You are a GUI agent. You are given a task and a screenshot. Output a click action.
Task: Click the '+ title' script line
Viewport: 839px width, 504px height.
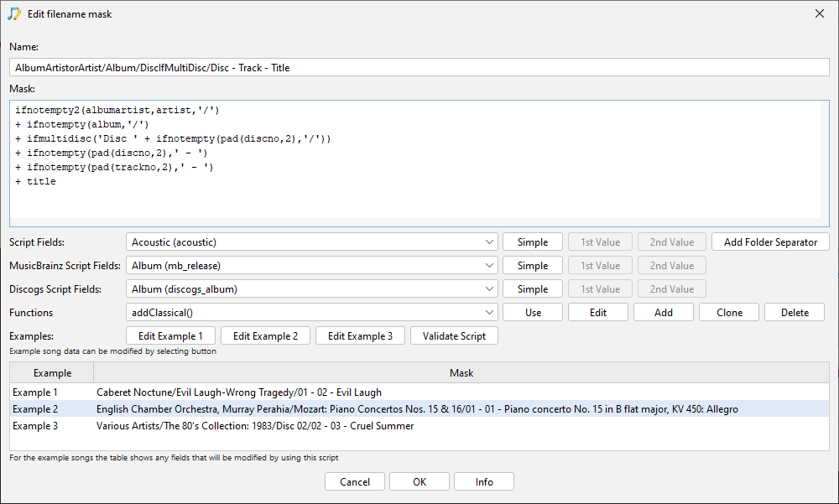pyautogui.click(x=35, y=181)
